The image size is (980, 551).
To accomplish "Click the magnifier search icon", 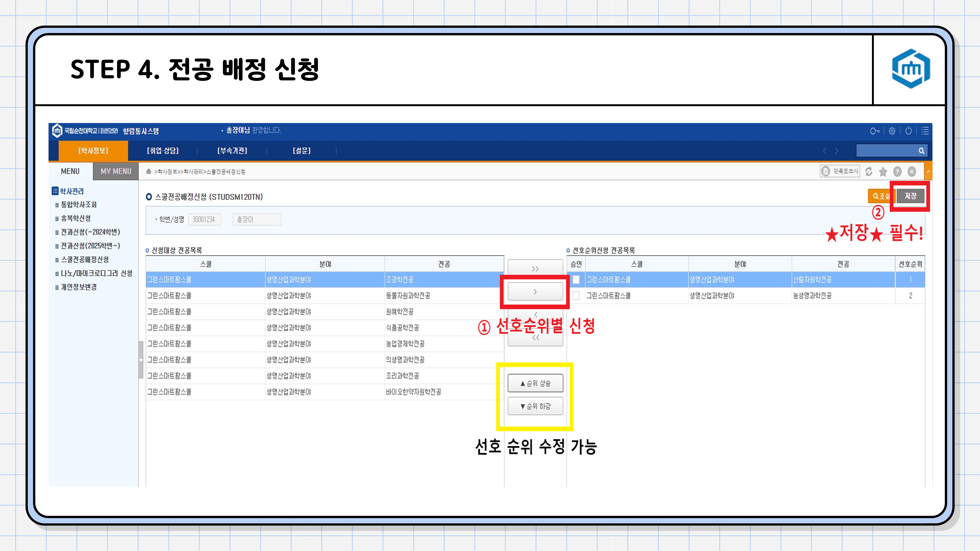I will tap(921, 151).
